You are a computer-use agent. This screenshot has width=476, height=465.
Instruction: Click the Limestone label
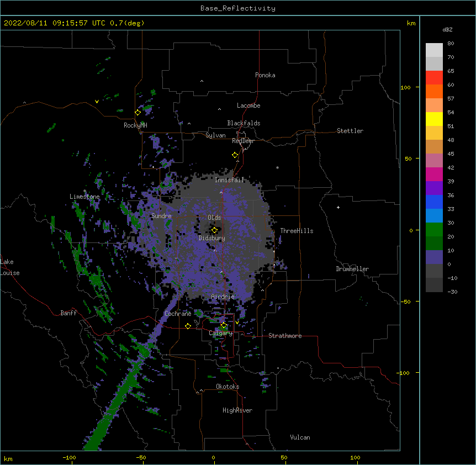[x=84, y=197]
